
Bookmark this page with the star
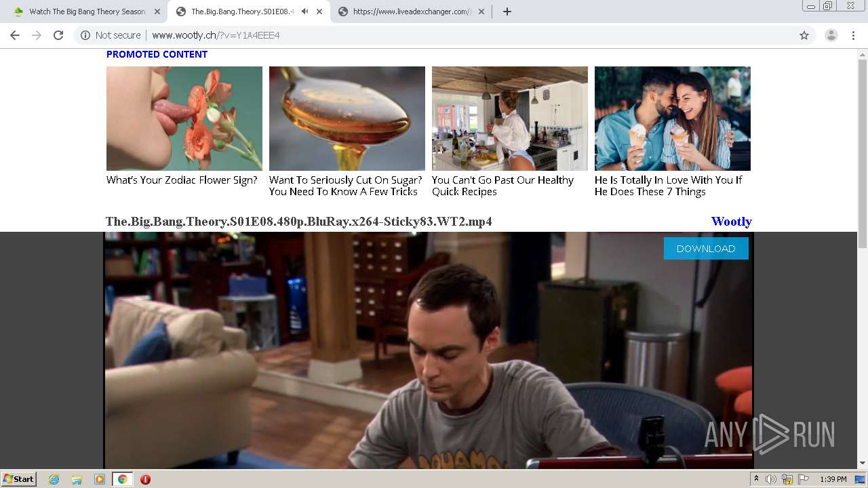pyautogui.click(x=804, y=35)
